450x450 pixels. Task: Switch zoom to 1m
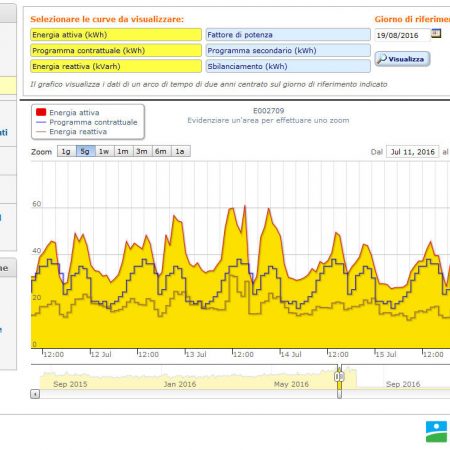(x=123, y=151)
